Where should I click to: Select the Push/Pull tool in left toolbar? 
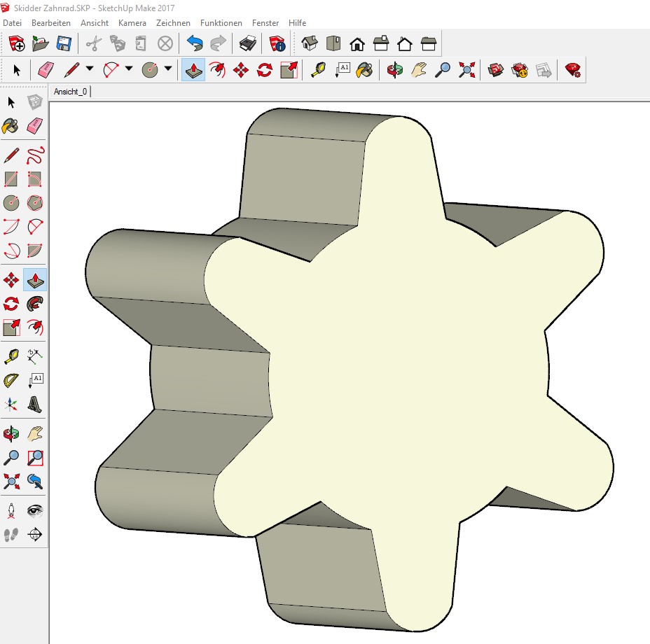35,281
